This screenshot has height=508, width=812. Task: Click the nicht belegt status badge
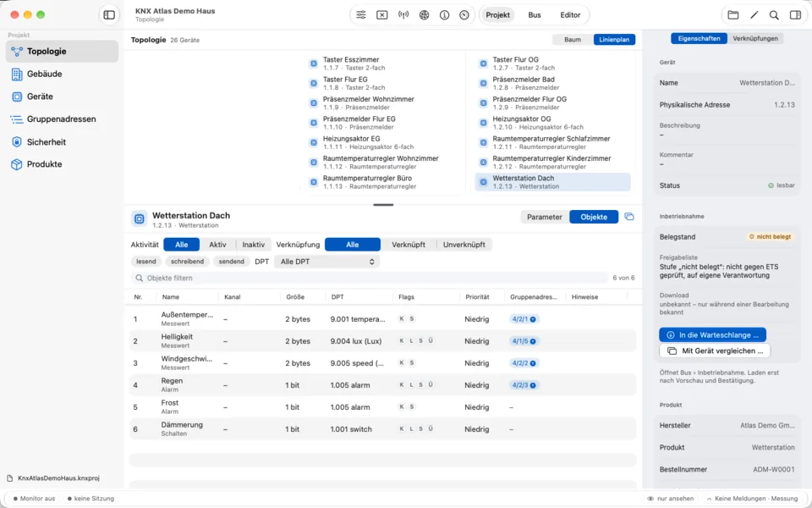click(770, 237)
